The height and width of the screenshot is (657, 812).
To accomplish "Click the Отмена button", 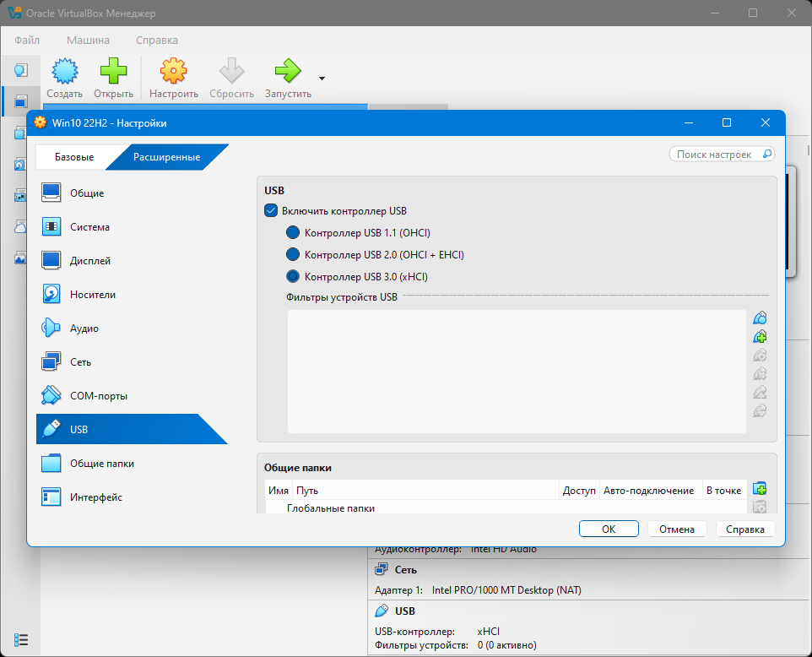I will (677, 529).
